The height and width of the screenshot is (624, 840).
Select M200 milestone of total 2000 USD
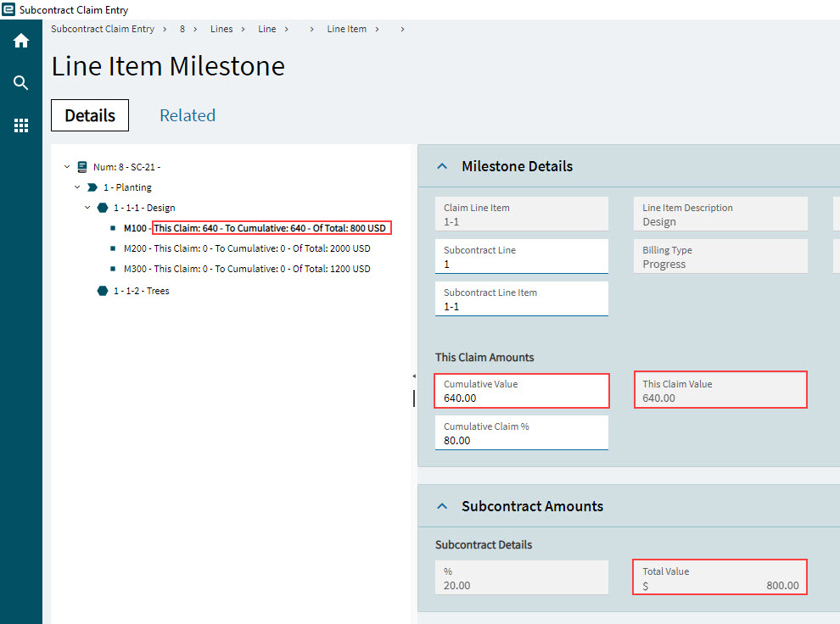point(247,248)
